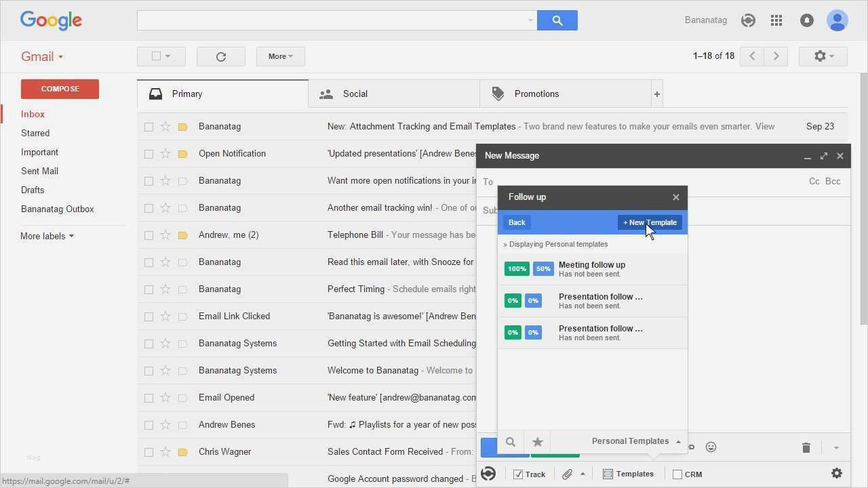Open favorite templates via the star icon
Screen dimensions: 868x488
click(x=537, y=441)
